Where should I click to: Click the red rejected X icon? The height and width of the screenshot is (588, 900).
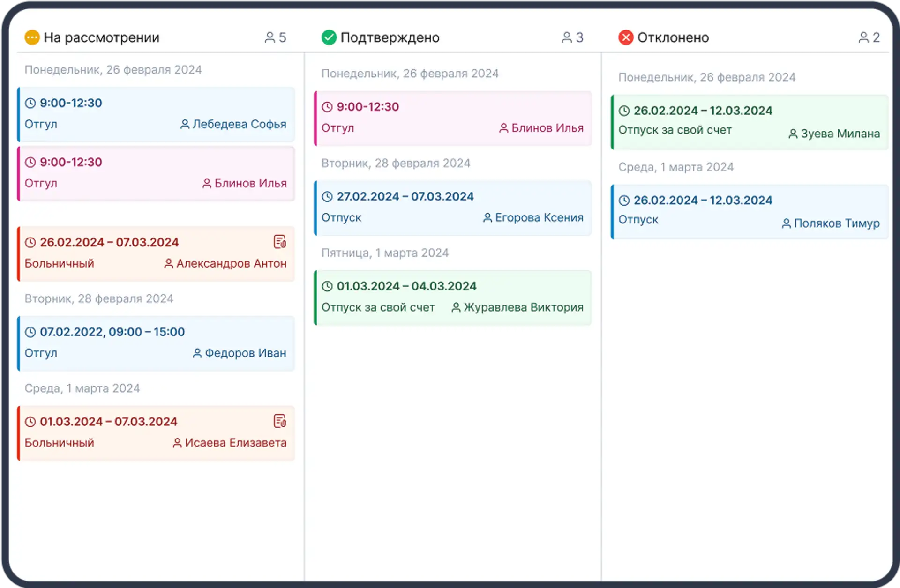pyautogui.click(x=625, y=37)
